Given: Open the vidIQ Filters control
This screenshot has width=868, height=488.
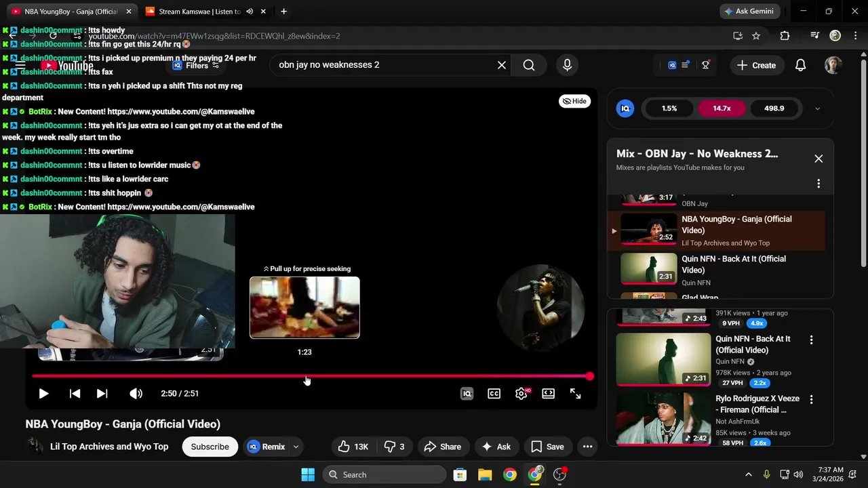Looking at the screenshot, I should coord(195,66).
